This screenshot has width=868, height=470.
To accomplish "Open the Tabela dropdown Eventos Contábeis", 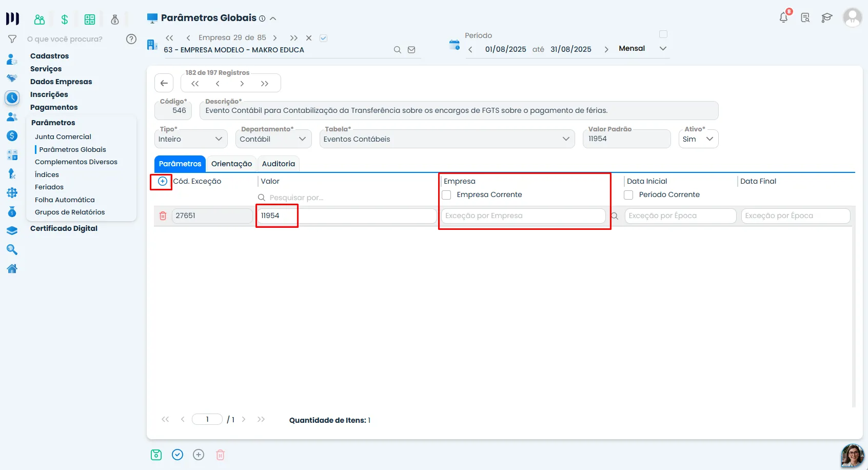I will click(446, 139).
